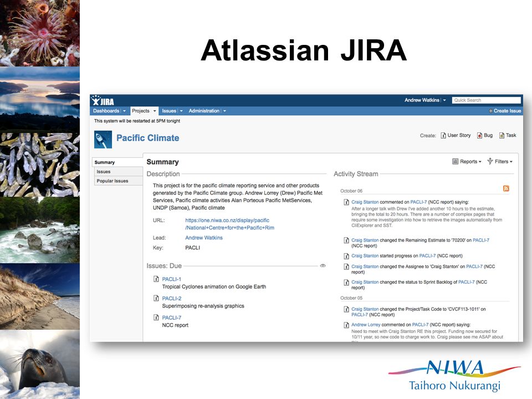532x399 pixels.
Task: Open issue PACLI-1 link
Action: coord(172,279)
